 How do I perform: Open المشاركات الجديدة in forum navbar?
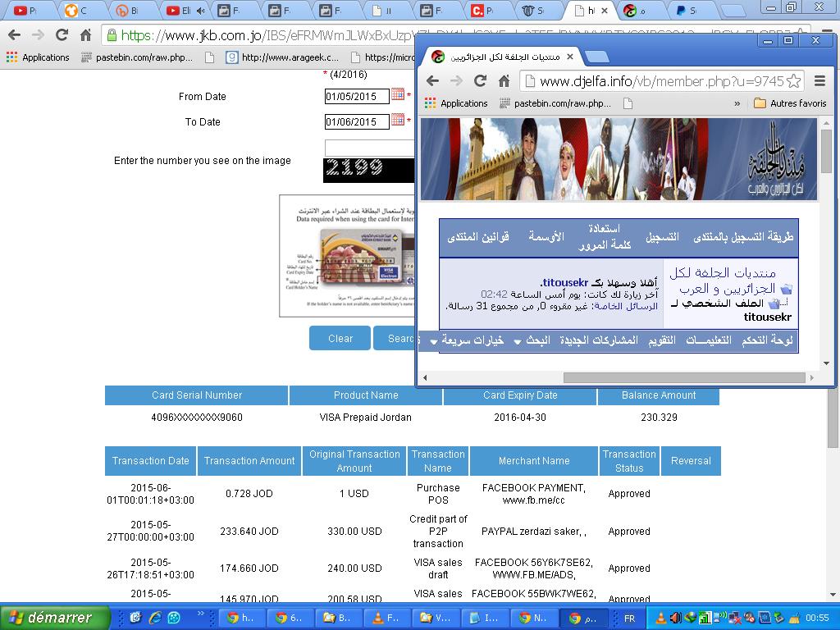point(598,340)
